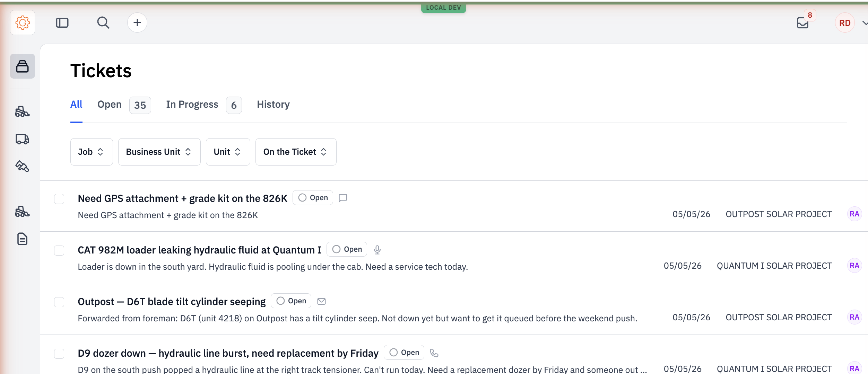Select the tickets inbox sidebar icon
This screenshot has height=374, width=868.
[x=23, y=66]
